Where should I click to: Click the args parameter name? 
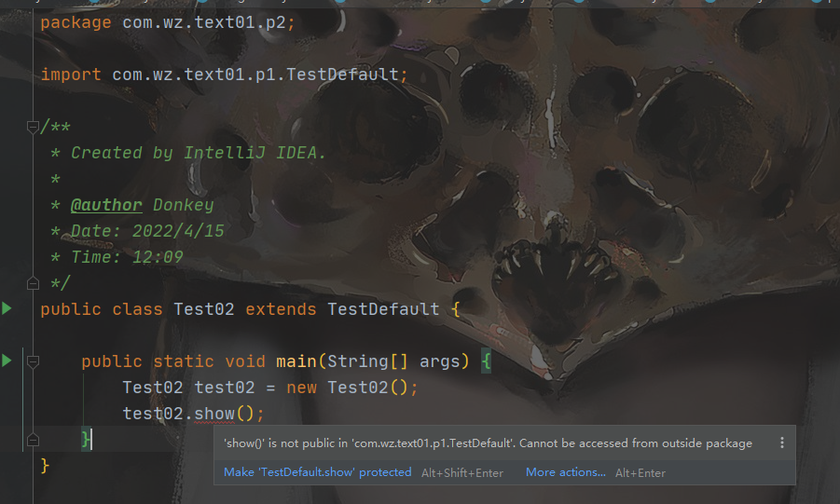click(439, 361)
